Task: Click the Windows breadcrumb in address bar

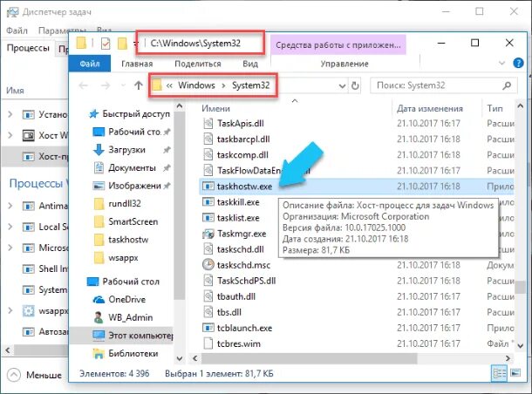Action: (x=196, y=85)
